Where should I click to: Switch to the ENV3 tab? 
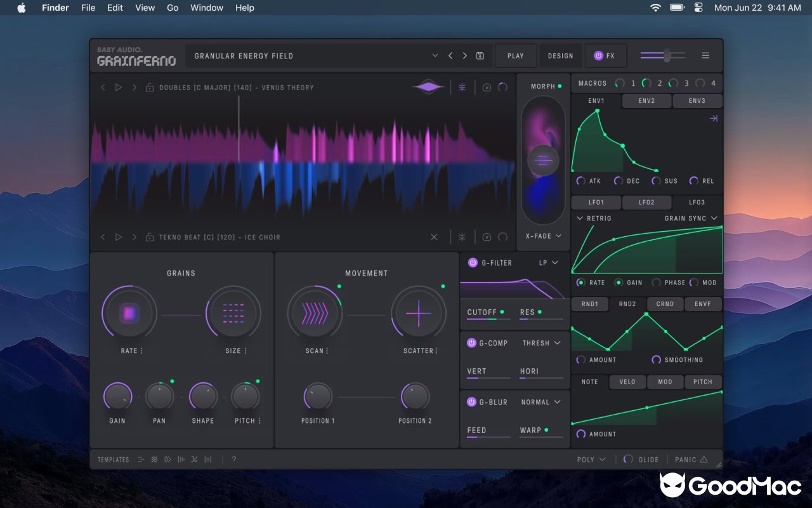coord(697,101)
